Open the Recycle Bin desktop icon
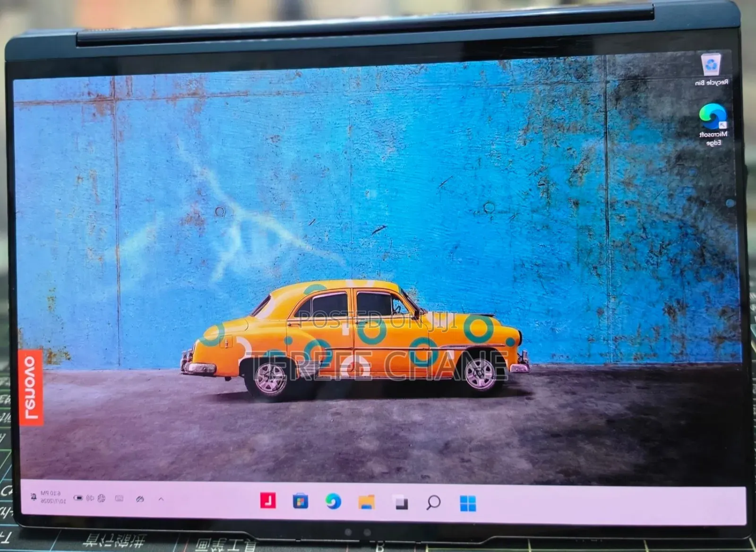The image size is (756, 552). tap(711, 69)
